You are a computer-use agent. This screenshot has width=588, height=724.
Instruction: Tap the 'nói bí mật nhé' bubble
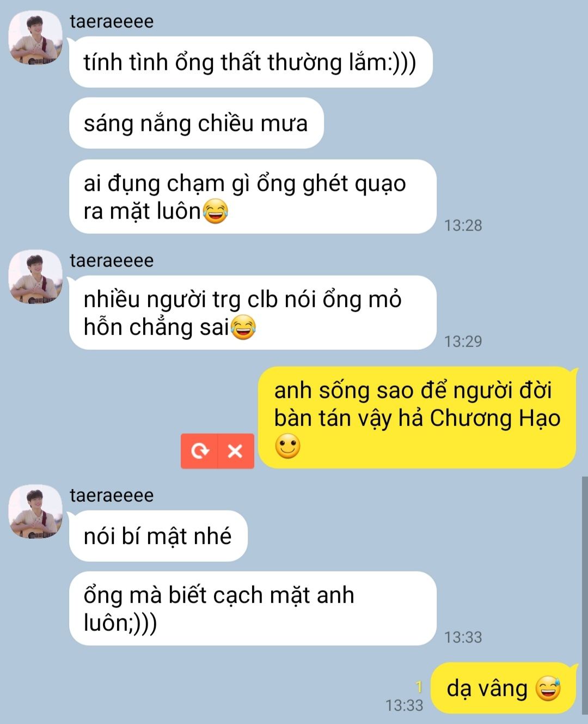pyautogui.click(x=158, y=536)
